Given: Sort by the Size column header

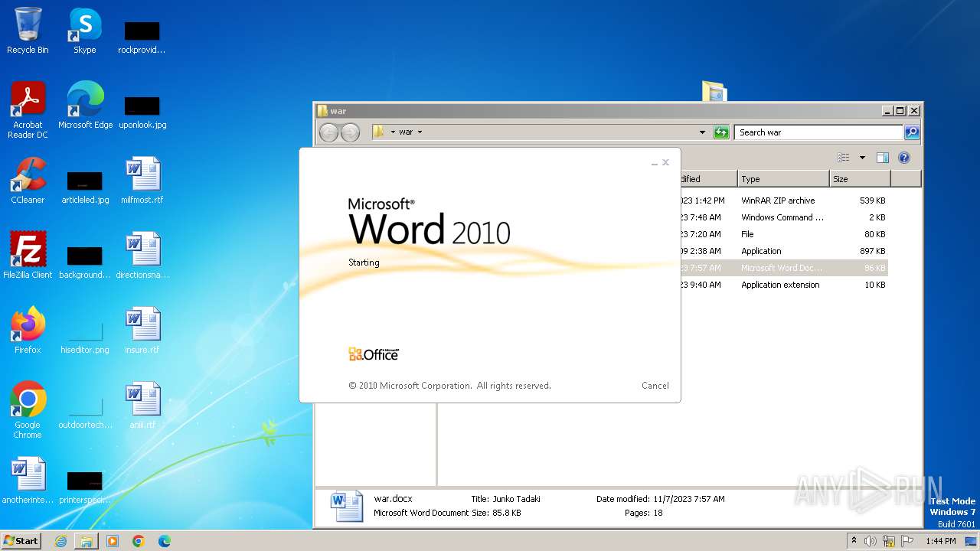Looking at the screenshot, I should pos(861,179).
